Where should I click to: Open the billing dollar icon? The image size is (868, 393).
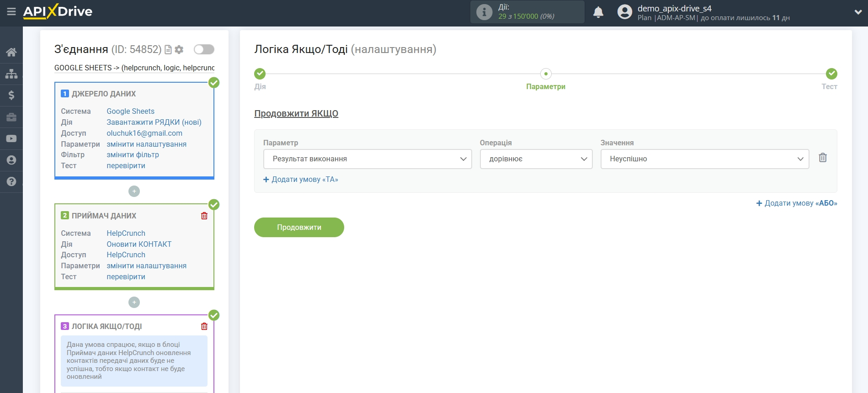click(11, 95)
